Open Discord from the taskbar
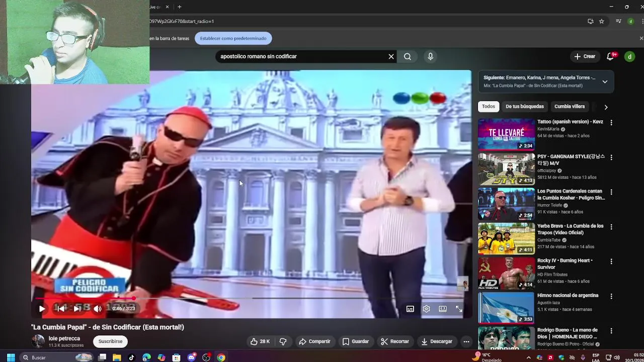644x362 pixels. pos(191,357)
